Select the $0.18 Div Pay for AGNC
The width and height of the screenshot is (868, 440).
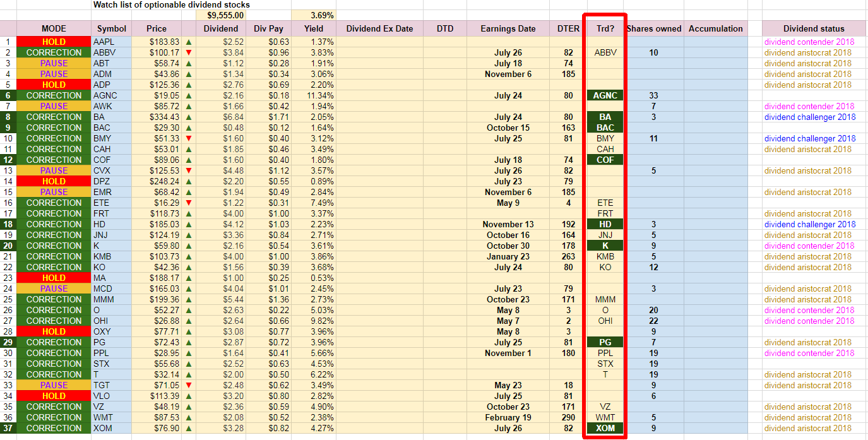[268, 95]
